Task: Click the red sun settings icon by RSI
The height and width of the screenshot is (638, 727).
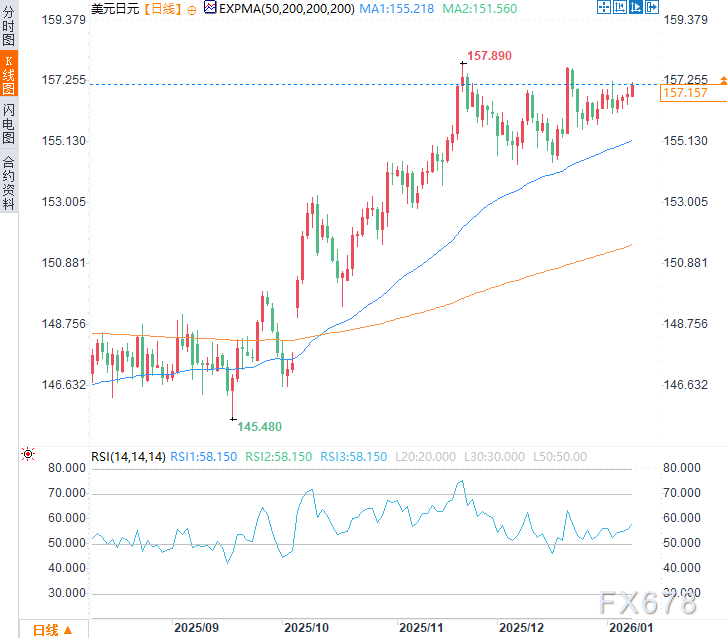Action: [x=28, y=454]
